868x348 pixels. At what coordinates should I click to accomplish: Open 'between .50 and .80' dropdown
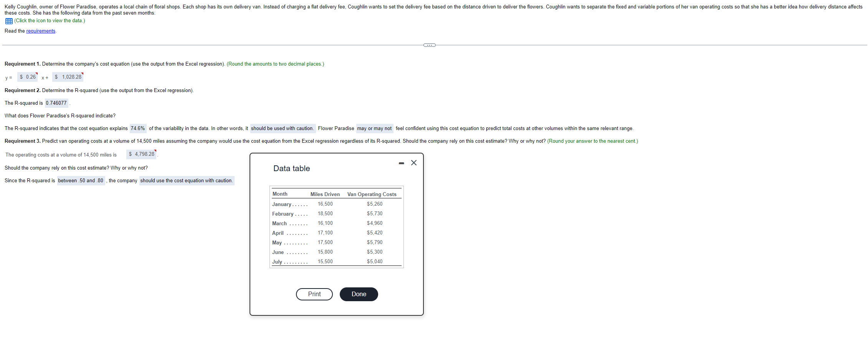click(x=81, y=181)
